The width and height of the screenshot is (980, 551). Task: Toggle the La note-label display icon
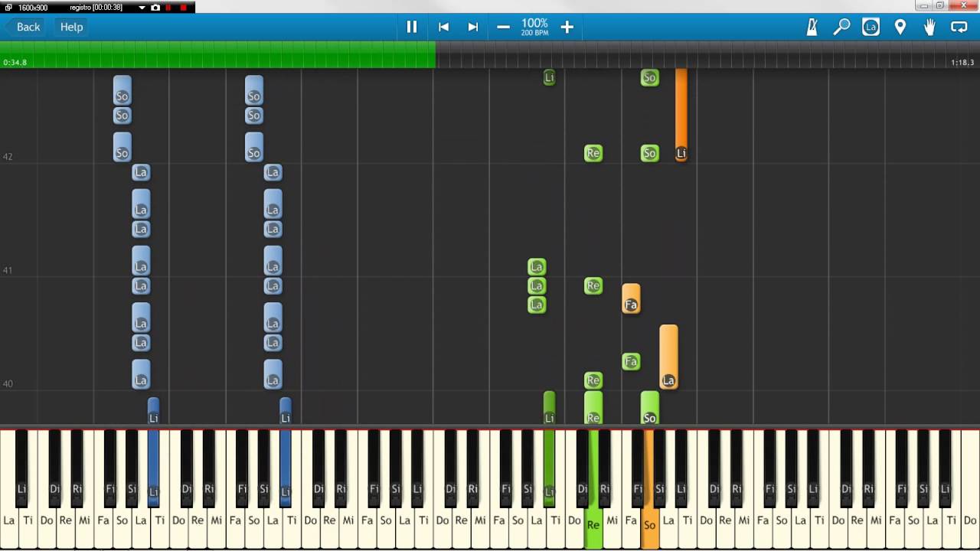coord(871,27)
